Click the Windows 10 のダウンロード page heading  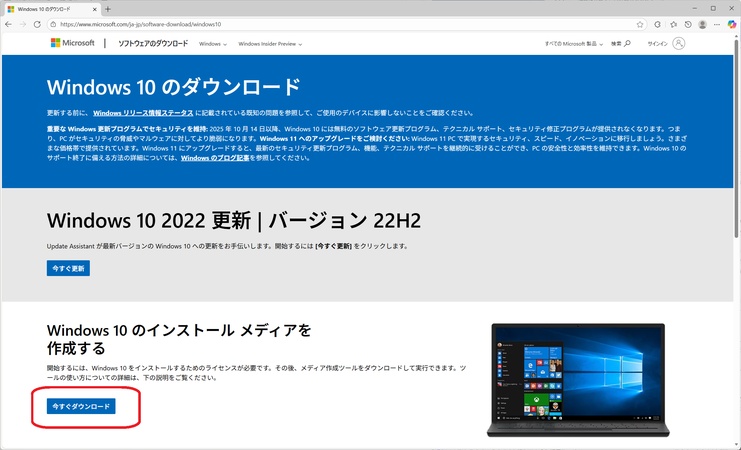click(x=173, y=87)
